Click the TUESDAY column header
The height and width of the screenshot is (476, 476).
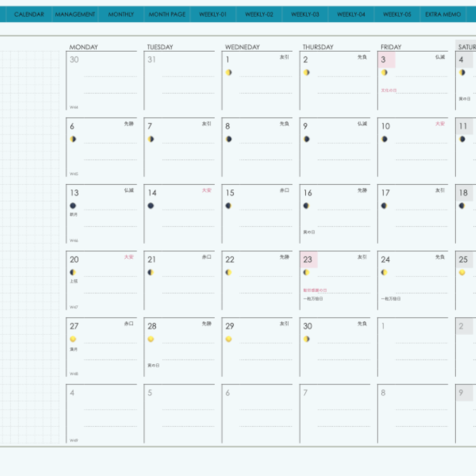tap(160, 47)
